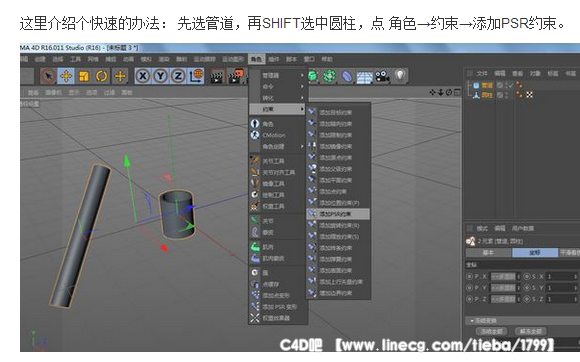580x362 pixels.
Task: Activate the Scale tool in toolbar
Action: (x=84, y=76)
